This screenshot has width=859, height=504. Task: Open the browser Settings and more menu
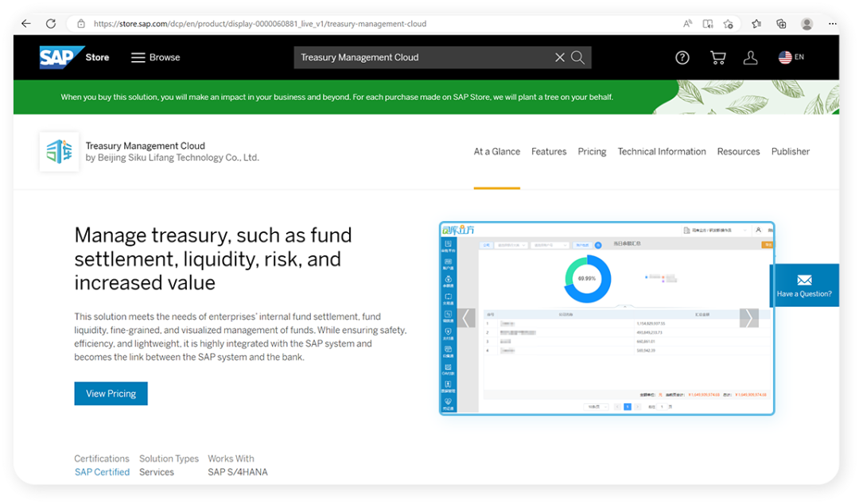pyautogui.click(x=832, y=24)
